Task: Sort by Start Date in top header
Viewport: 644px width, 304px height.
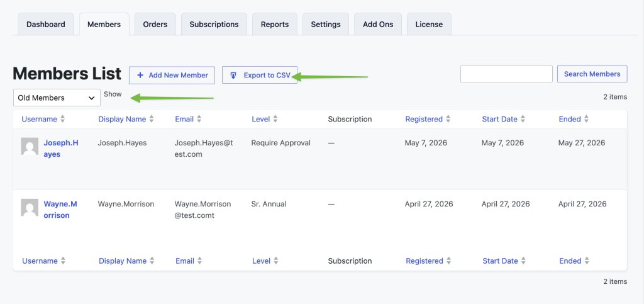Action: pos(500,119)
